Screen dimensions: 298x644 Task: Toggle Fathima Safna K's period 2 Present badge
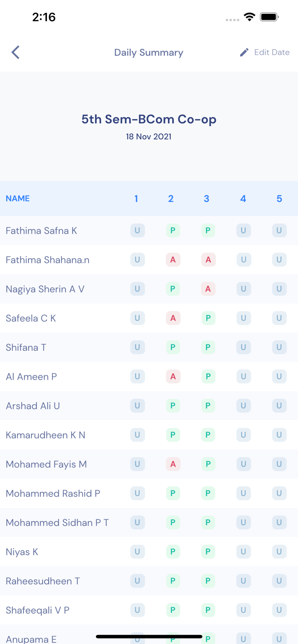click(x=173, y=231)
